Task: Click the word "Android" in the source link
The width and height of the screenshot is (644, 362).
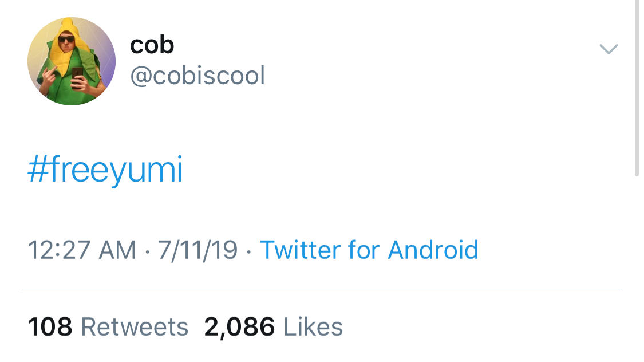Action: pos(433,250)
